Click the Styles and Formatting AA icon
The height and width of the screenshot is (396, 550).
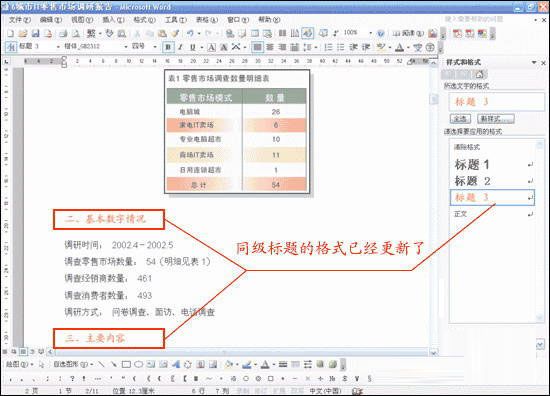click(11, 47)
